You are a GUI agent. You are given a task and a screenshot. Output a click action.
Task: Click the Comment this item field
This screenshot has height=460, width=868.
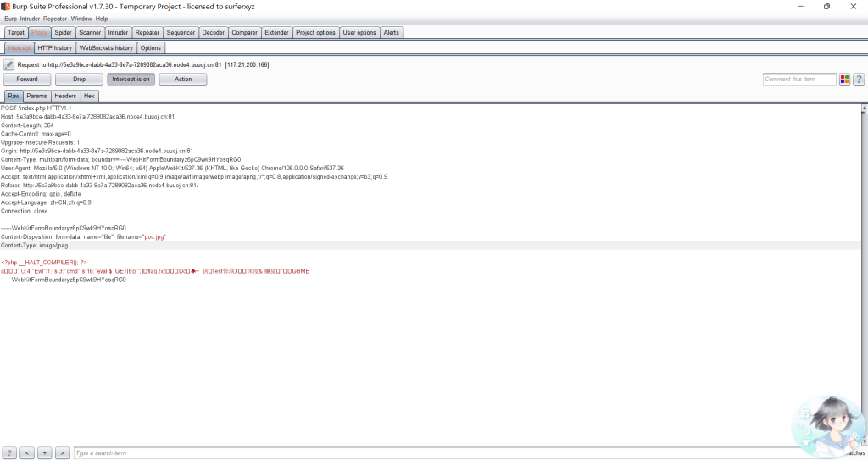pyautogui.click(x=799, y=80)
